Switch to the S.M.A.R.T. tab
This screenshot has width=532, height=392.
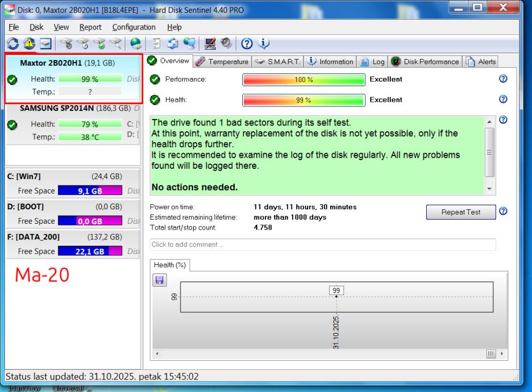click(278, 62)
